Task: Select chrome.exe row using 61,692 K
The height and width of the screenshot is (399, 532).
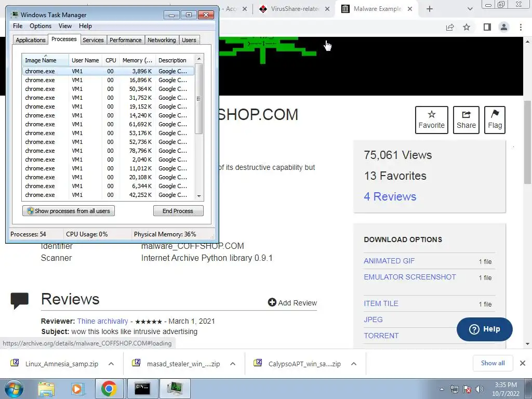Action: (108, 124)
